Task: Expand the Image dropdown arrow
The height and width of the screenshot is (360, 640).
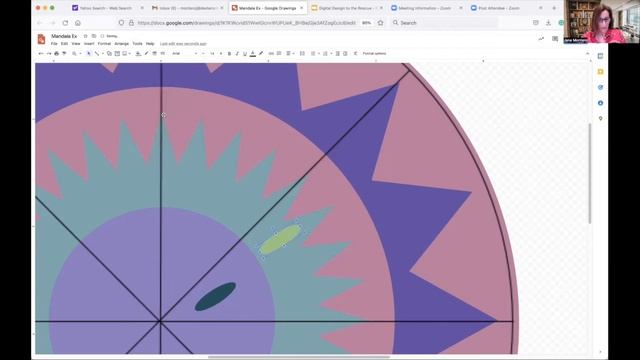Action: point(130,53)
